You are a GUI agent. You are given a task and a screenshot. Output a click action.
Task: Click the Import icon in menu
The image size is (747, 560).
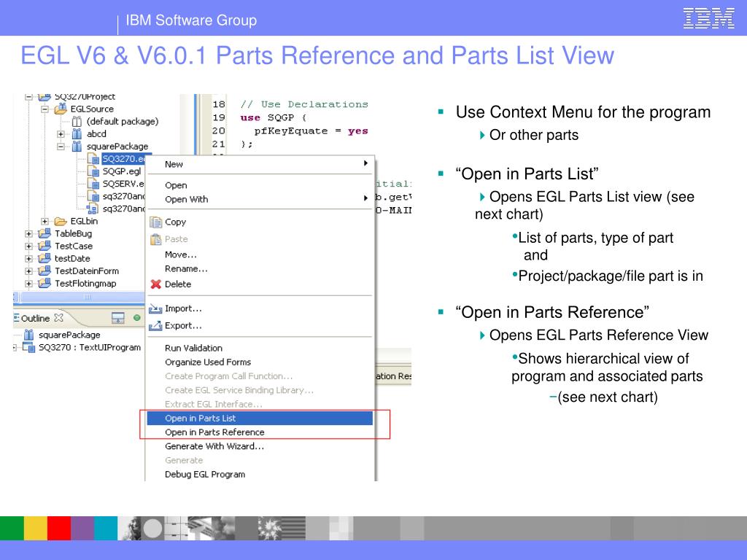click(155, 309)
